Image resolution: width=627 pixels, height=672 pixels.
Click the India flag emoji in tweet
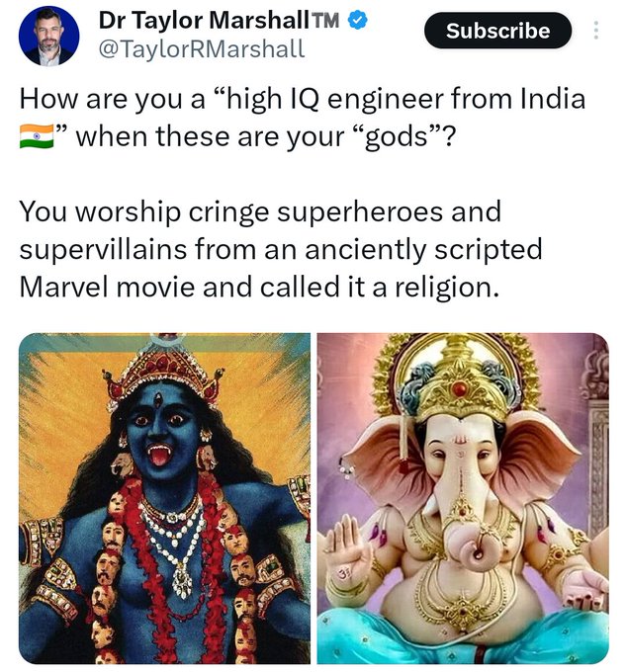(37, 136)
